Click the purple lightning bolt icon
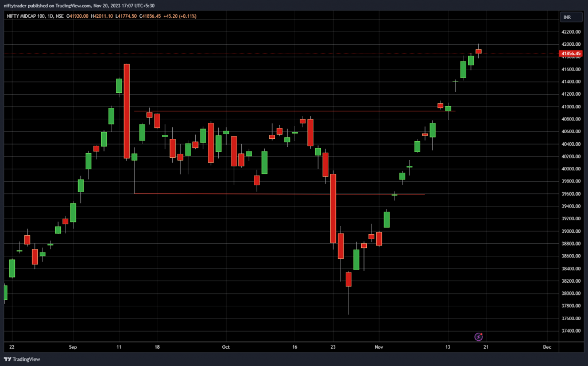The image size is (588, 366). (478, 337)
